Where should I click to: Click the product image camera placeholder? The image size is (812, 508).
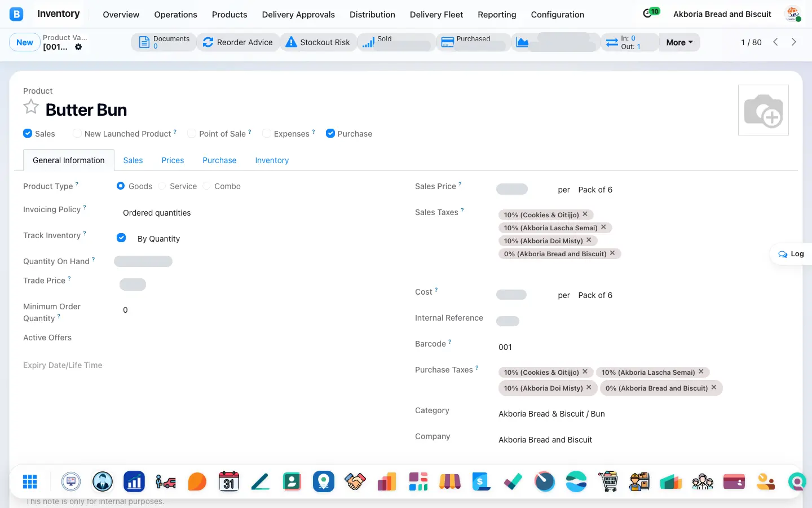[x=764, y=110]
